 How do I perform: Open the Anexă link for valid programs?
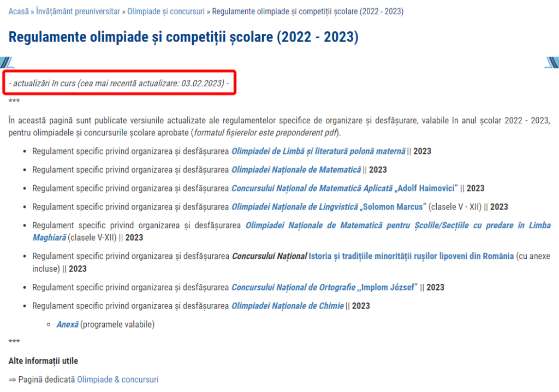[67, 324]
